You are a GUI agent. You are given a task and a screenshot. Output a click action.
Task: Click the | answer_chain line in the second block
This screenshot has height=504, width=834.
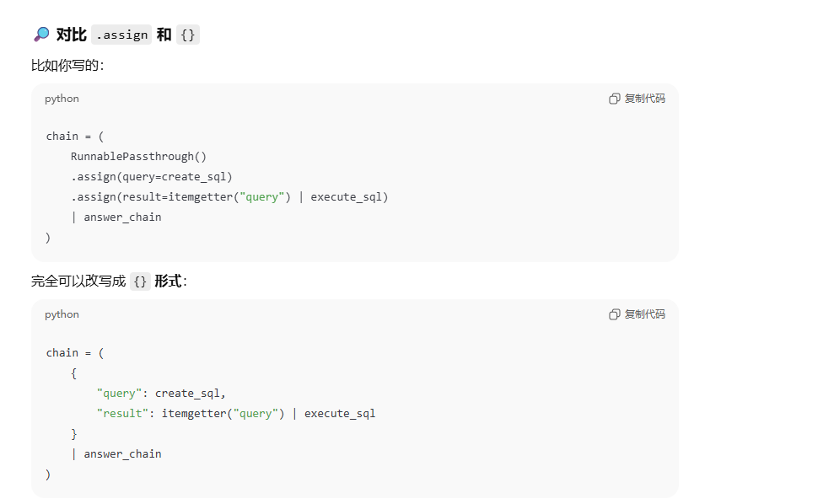(x=116, y=454)
